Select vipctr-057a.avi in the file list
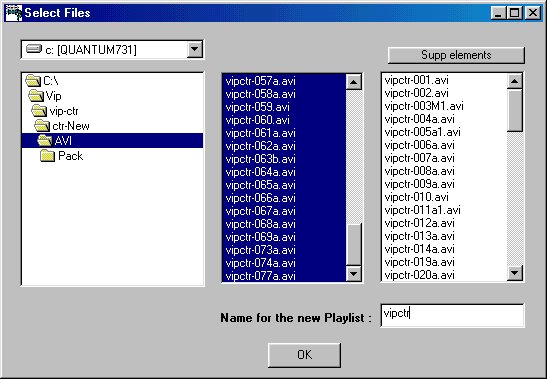547x379 pixels. (x=284, y=81)
